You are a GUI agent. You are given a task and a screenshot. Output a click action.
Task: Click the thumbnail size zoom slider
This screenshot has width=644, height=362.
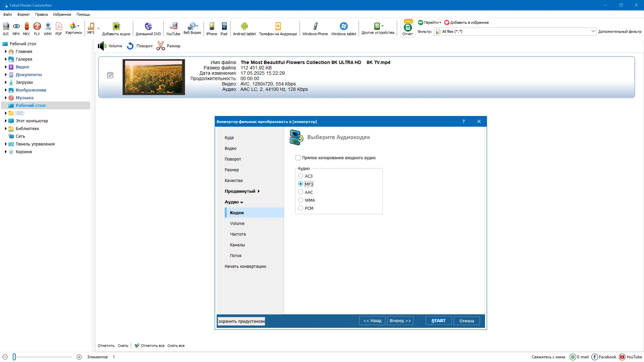point(14,357)
